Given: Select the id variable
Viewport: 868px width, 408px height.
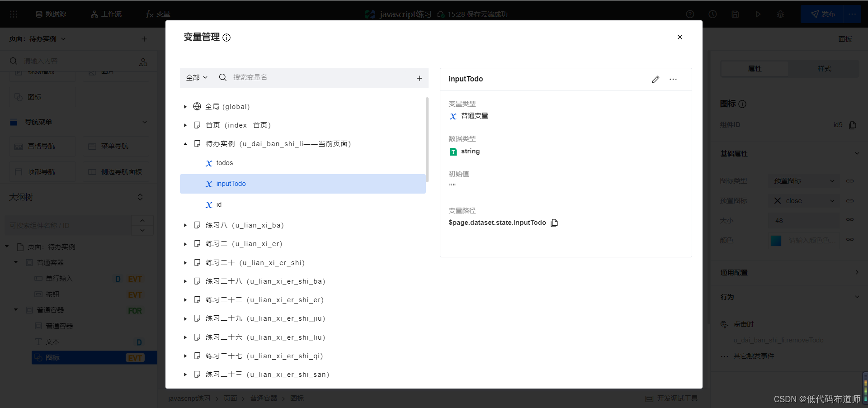Looking at the screenshot, I should pos(219,204).
